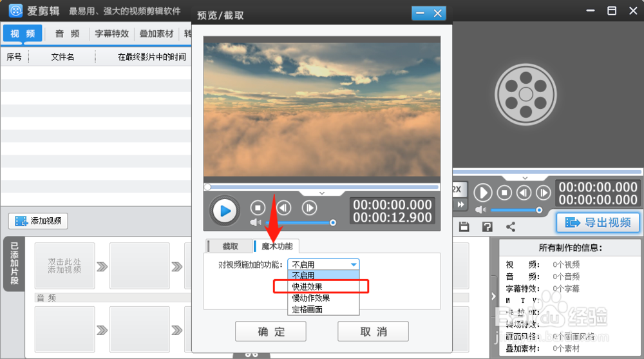This screenshot has height=359, width=644.
Task: Select the 魔术功能 tab
Action: 277,246
